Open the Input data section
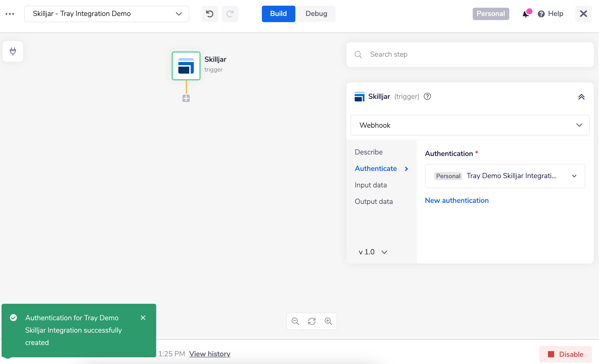This screenshot has height=364, width=599. (x=371, y=185)
